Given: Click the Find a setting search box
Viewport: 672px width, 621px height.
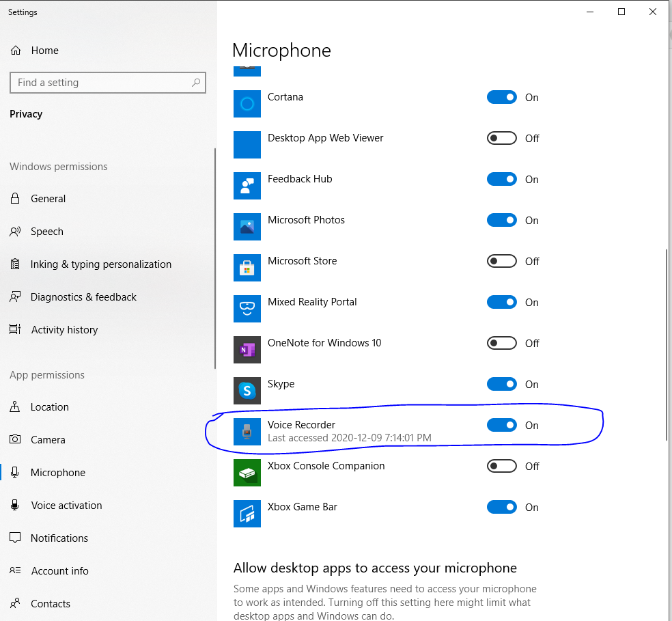Looking at the screenshot, I should coord(108,83).
